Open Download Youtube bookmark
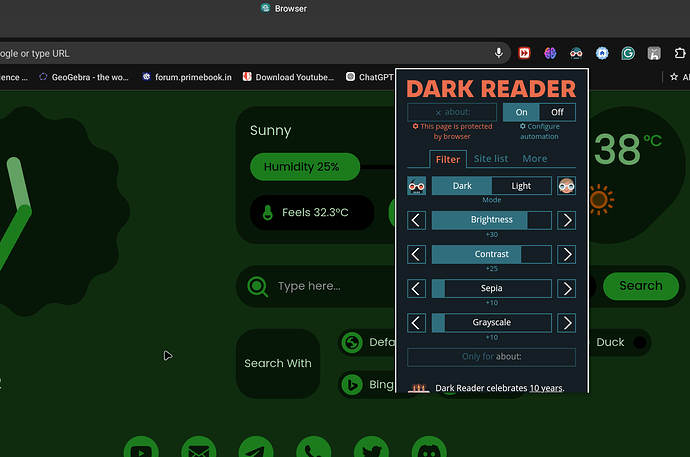The image size is (690, 457). click(289, 77)
